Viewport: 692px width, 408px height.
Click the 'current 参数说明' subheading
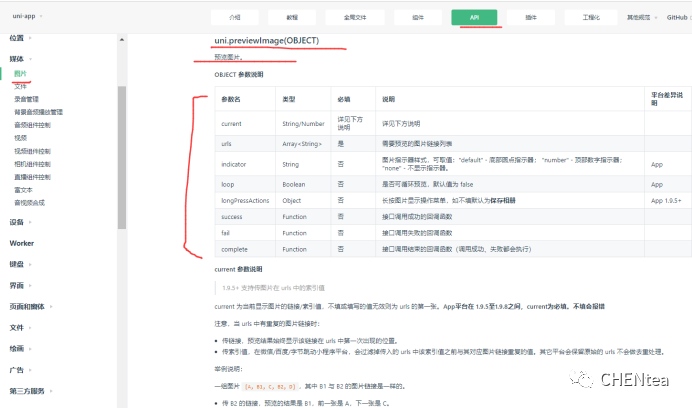tap(238, 269)
